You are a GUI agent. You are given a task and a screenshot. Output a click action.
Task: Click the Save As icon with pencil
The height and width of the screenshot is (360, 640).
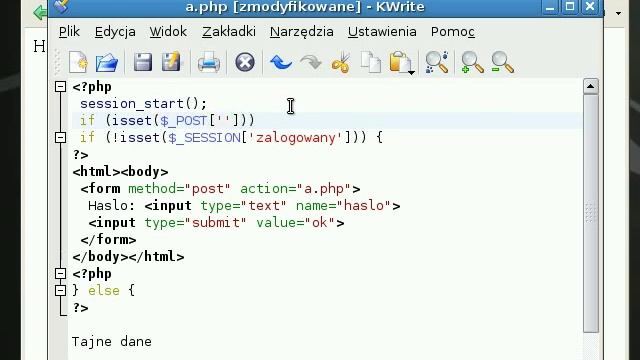[x=171, y=62]
